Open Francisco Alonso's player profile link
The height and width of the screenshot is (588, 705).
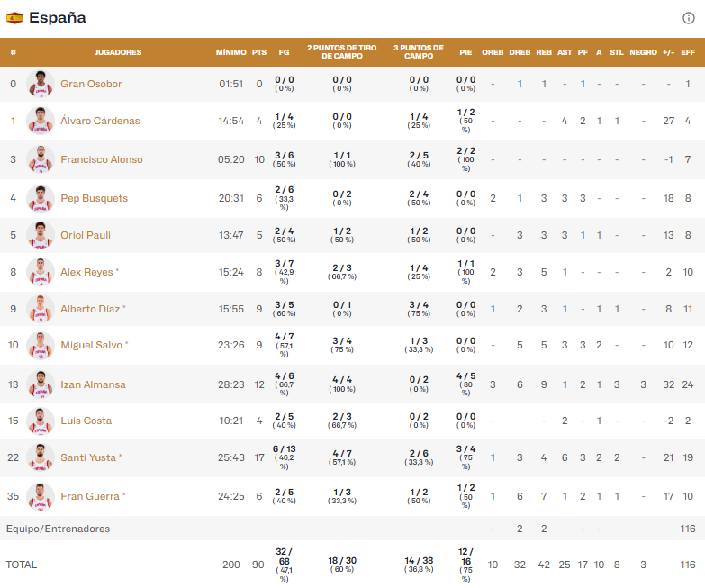point(101,159)
